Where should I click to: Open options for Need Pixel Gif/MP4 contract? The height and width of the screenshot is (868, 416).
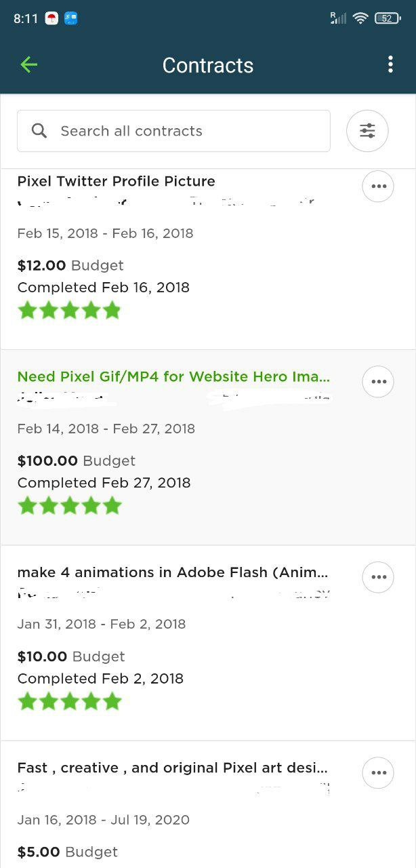click(378, 382)
